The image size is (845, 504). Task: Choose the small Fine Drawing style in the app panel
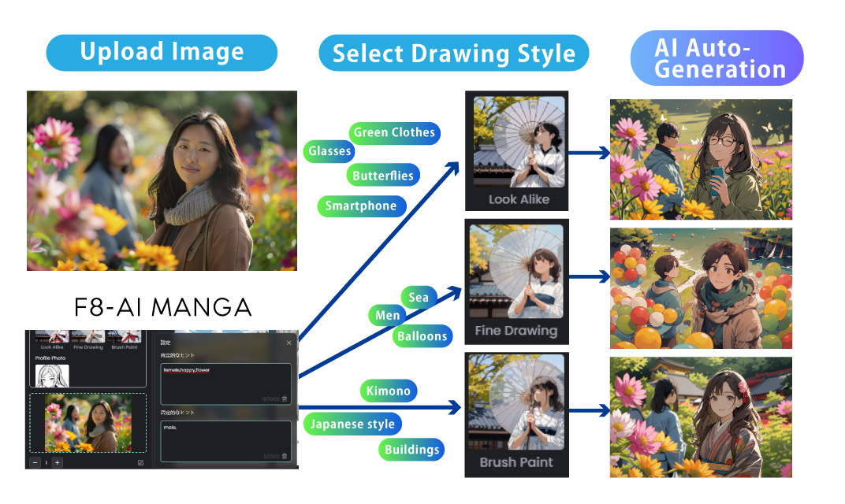tap(87, 340)
